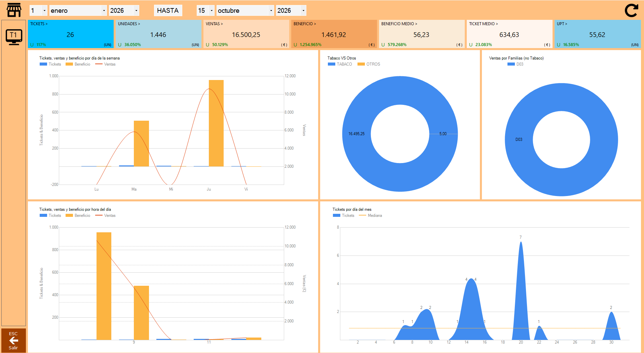644x353 pixels.
Task: Open the TICKET MEDIO summary card
Action: [x=509, y=34]
